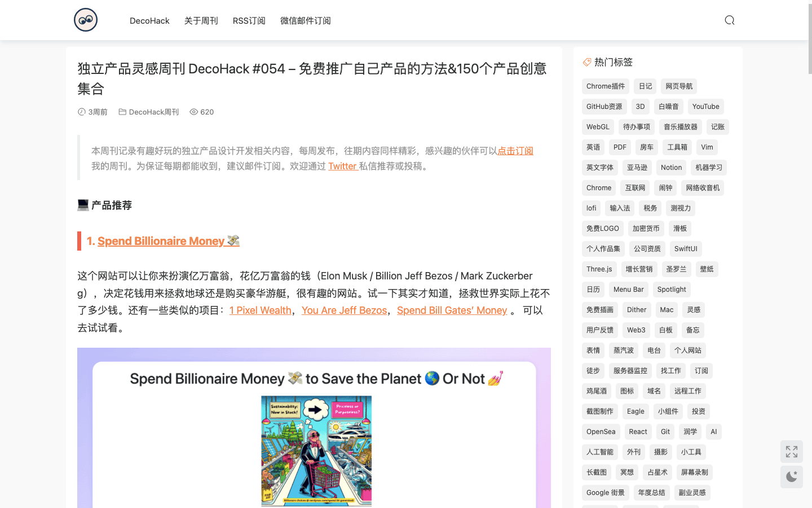Select the lofi tag

[592, 208]
